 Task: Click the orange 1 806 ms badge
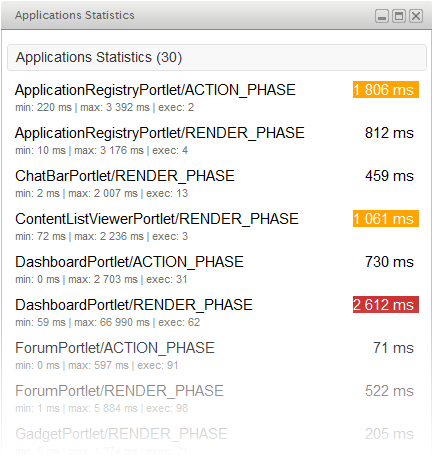386,90
